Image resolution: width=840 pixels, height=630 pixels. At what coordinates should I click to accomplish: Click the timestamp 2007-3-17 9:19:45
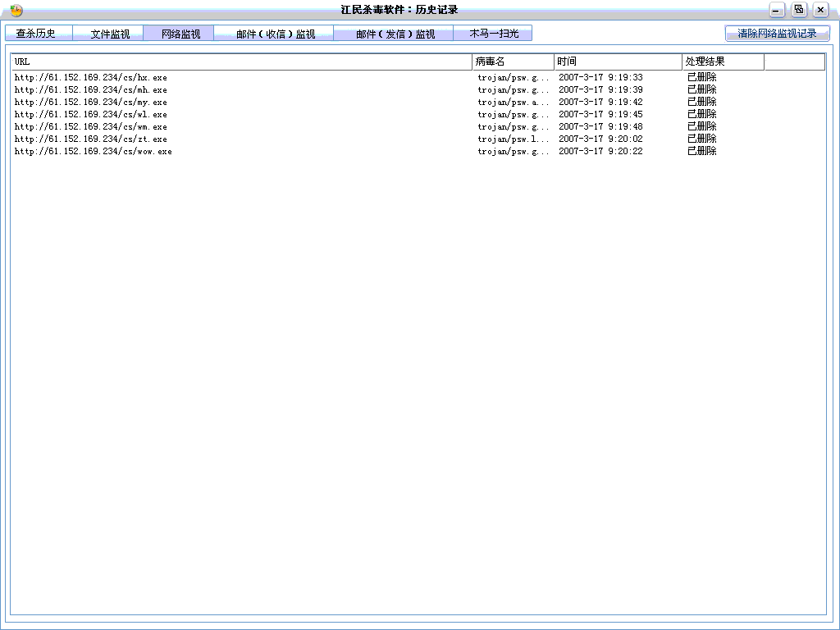pos(600,114)
